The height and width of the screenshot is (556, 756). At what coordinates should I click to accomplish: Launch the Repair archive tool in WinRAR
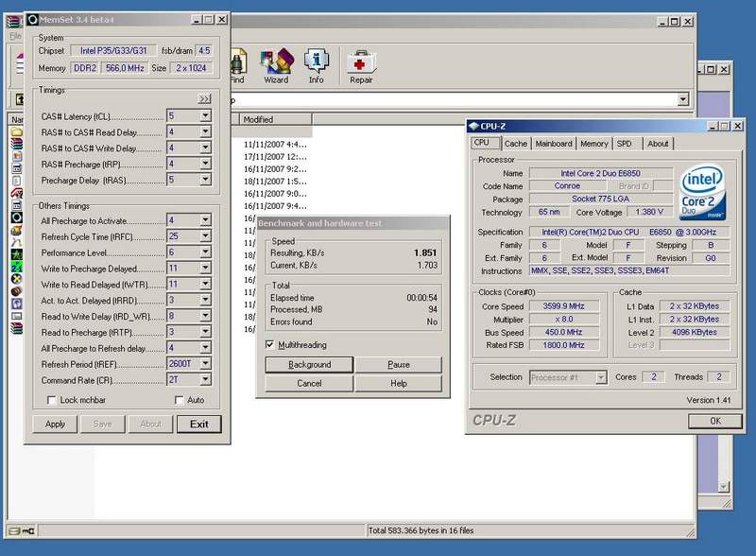click(361, 66)
